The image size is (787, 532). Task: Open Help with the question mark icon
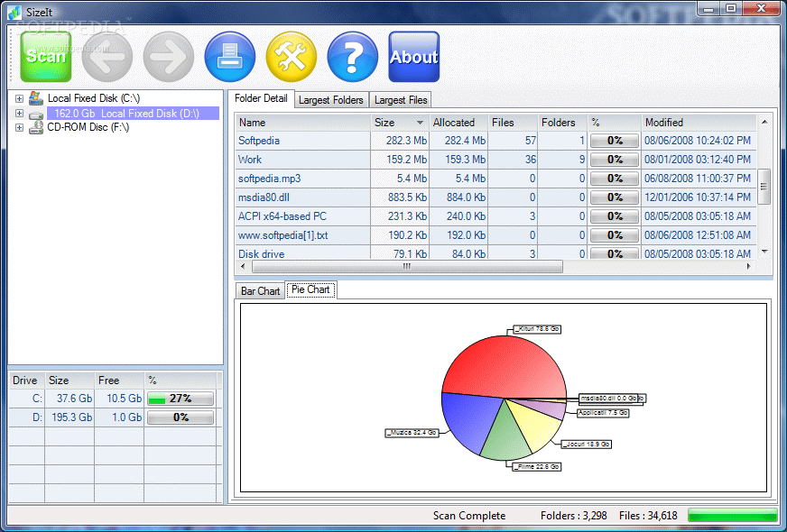point(352,57)
